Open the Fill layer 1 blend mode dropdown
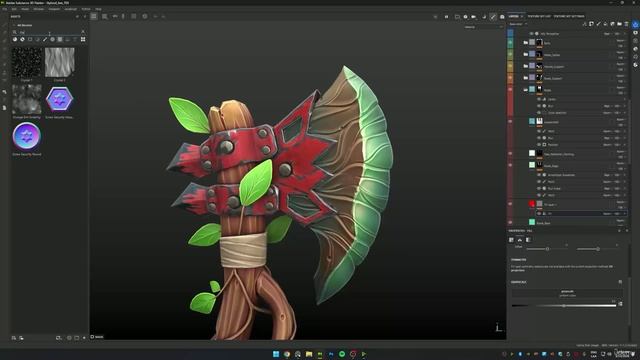The image size is (640, 360). (x=620, y=202)
